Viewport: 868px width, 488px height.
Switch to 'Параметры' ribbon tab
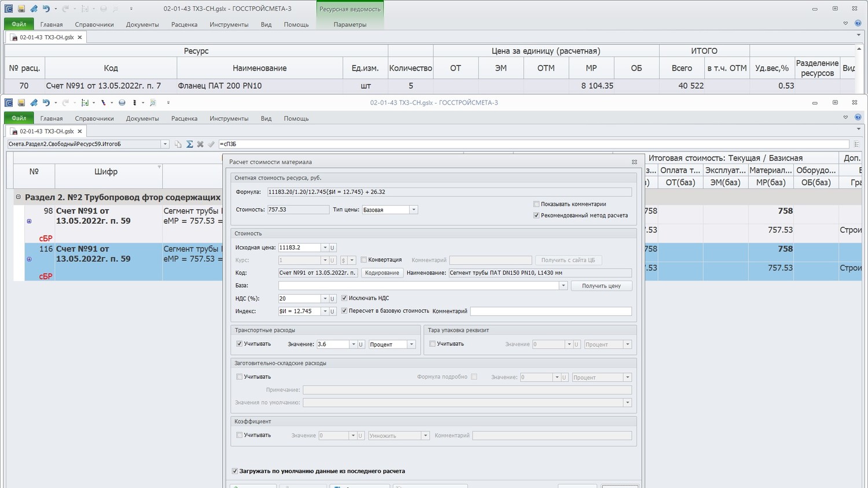350,24
